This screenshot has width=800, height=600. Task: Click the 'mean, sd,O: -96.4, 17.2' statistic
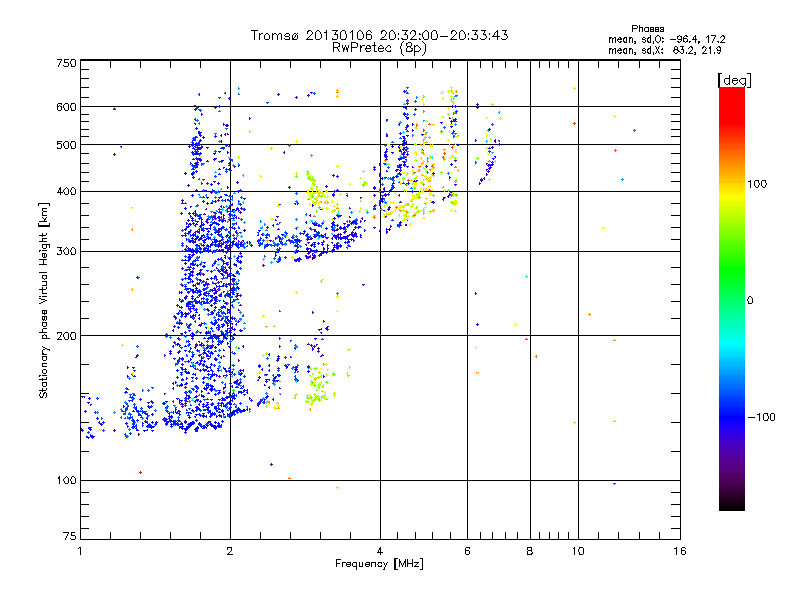(666, 39)
